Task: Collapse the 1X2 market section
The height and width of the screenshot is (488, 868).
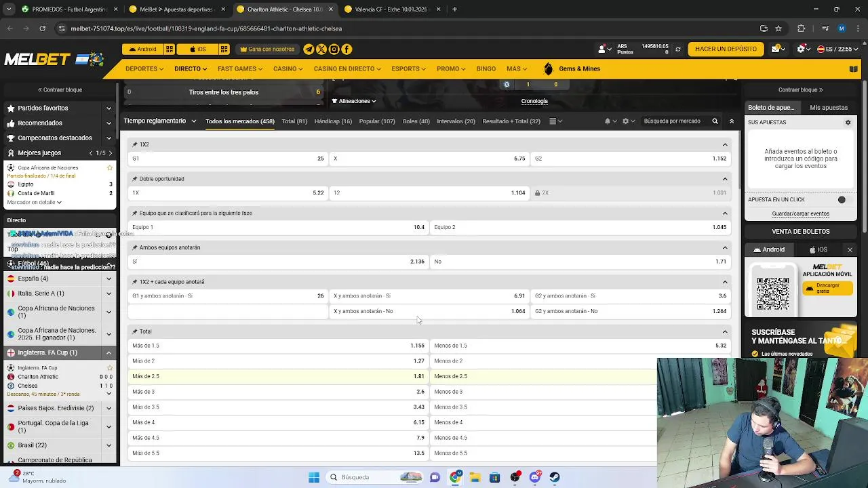Action: coord(725,144)
